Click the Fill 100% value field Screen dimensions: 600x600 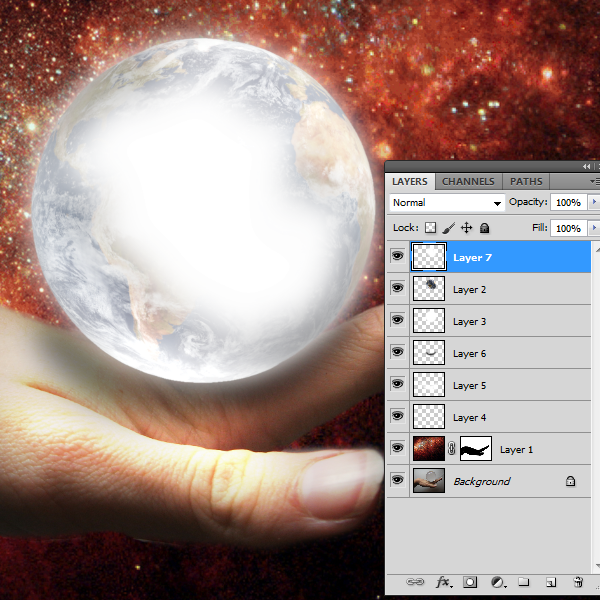[569, 228]
